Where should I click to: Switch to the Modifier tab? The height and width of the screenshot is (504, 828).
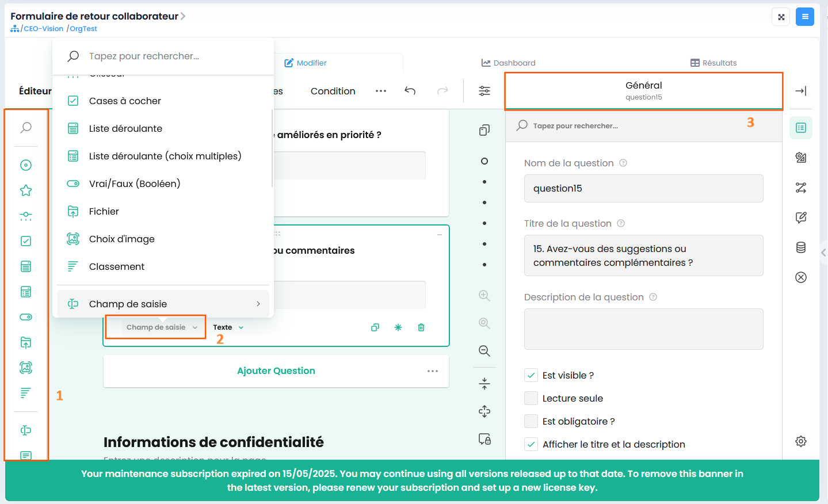(306, 63)
